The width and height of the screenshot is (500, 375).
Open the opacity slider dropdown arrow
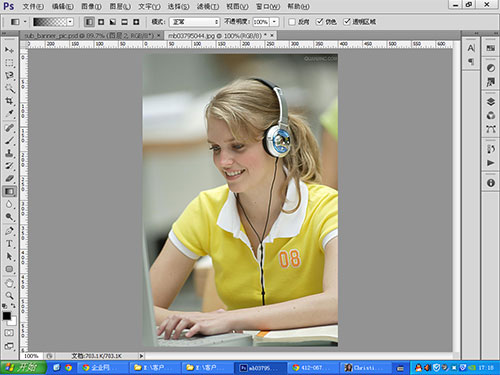click(x=274, y=22)
